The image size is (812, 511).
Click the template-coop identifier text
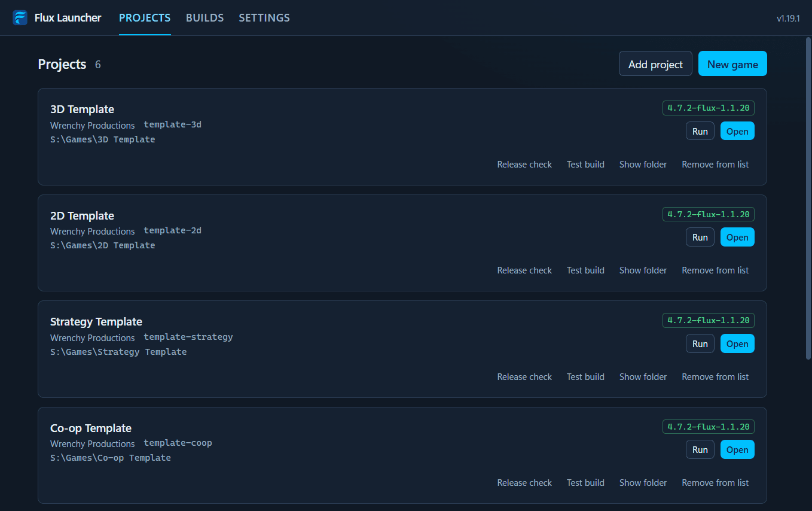[178, 443]
